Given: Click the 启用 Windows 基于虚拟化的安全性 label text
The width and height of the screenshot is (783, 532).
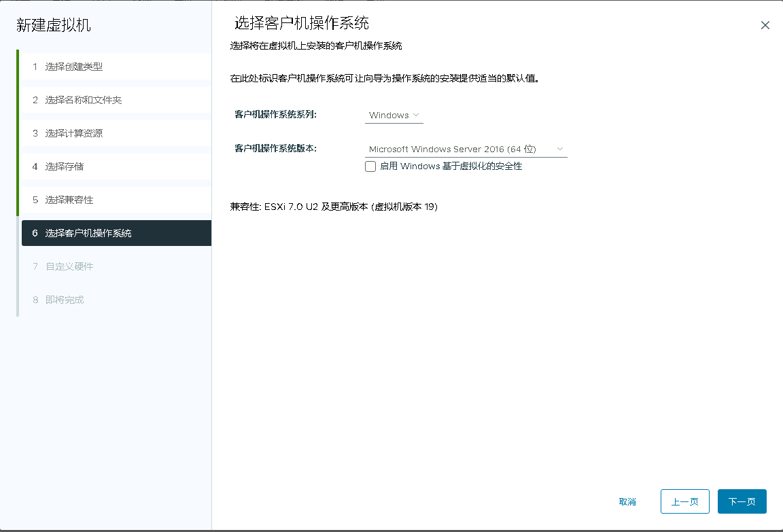Looking at the screenshot, I should (x=451, y=166).
